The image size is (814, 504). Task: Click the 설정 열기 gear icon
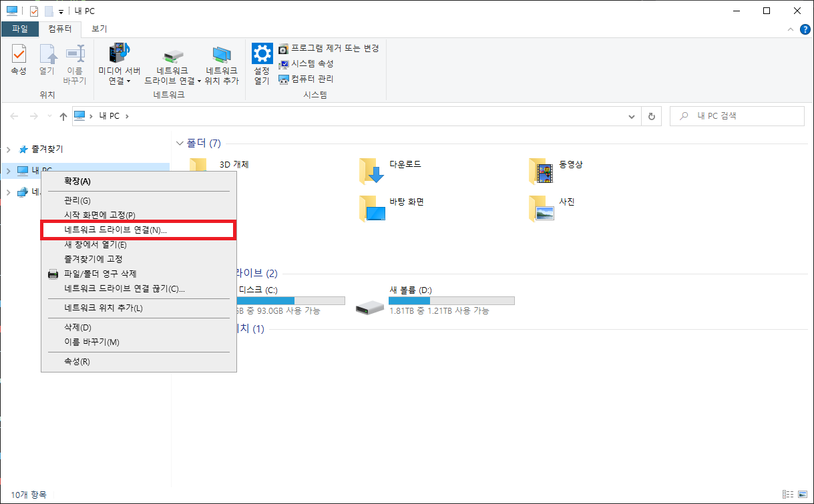point(261,53)
